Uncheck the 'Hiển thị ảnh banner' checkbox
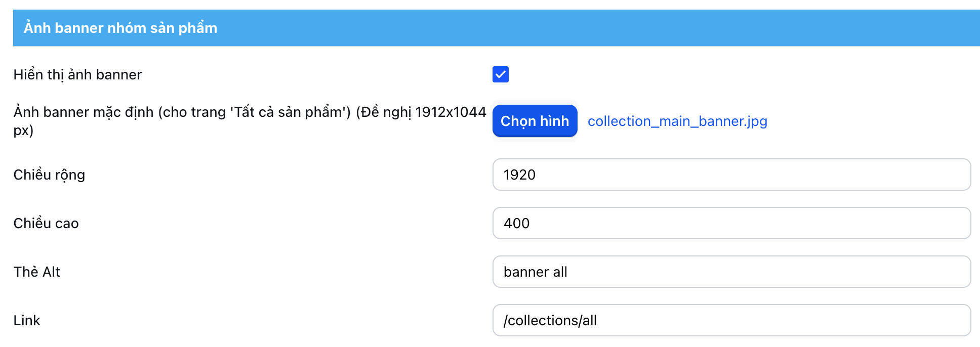 [x=500, y=74]
